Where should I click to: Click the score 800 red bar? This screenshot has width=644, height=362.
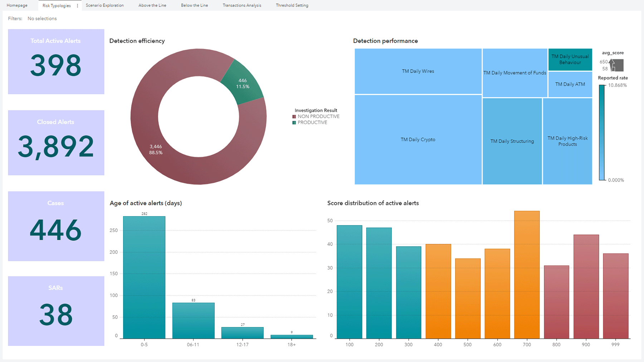click(556, 302)
